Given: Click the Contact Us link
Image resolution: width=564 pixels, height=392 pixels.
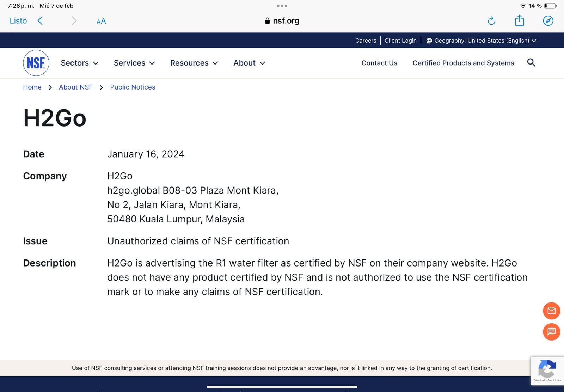Looking at the screenshot, I should point(379,63).
